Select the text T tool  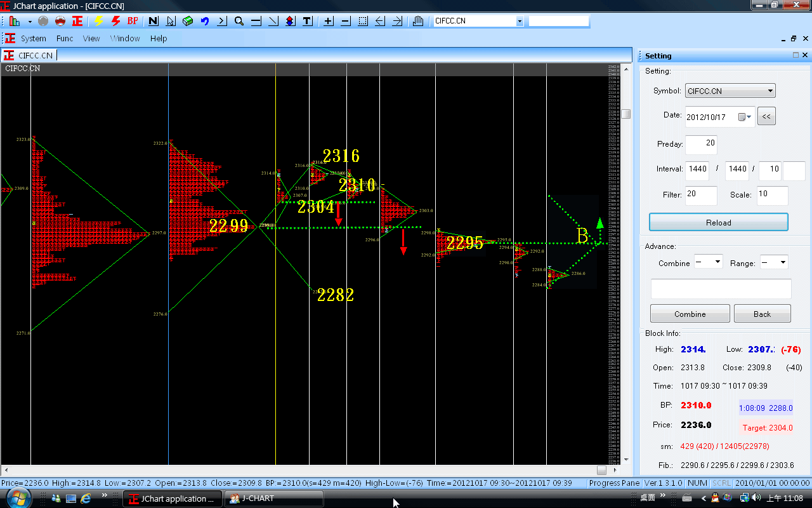308,21
